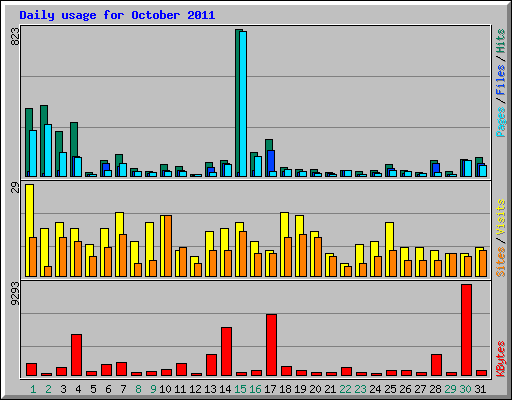Click the blue Files legend label
The image size is (512, 400).
click(x=500, y=80)
